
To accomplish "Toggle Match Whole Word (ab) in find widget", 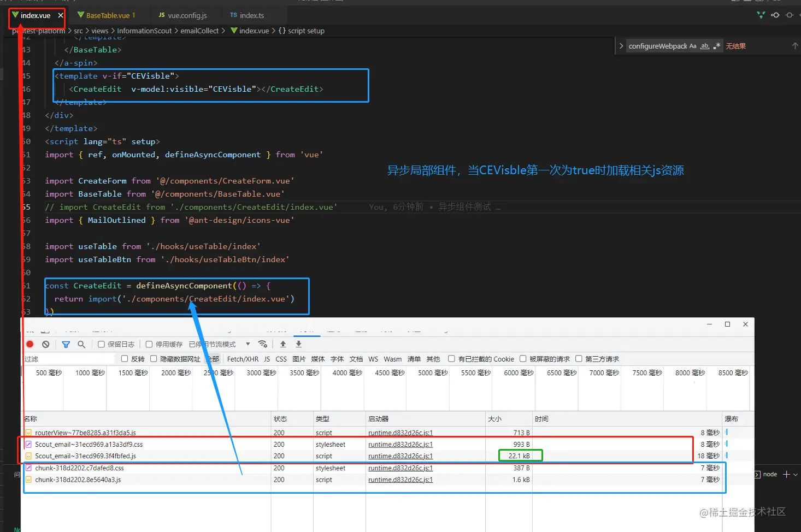I will coord(705,46).
